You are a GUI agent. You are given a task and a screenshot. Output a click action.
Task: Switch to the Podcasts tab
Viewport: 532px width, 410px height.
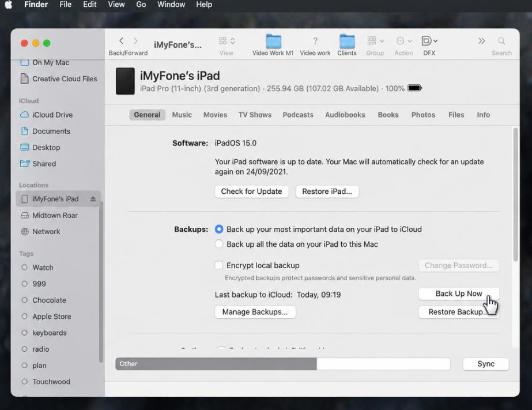[x=298, y=115]
